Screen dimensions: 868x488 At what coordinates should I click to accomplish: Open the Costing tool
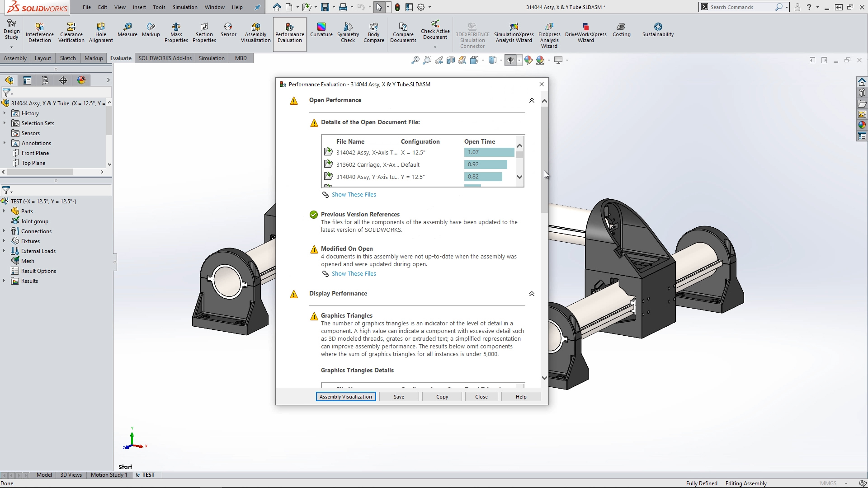coord(622,30)
